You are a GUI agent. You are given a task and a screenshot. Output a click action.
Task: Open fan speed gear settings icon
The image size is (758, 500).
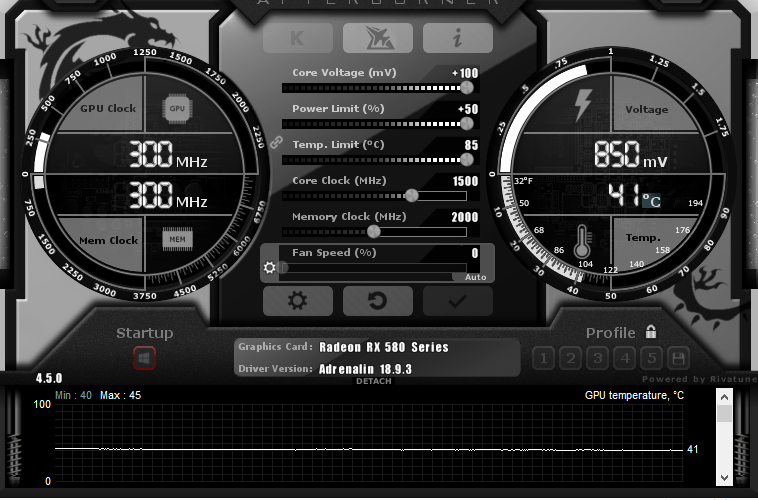[x=269, y=267]
